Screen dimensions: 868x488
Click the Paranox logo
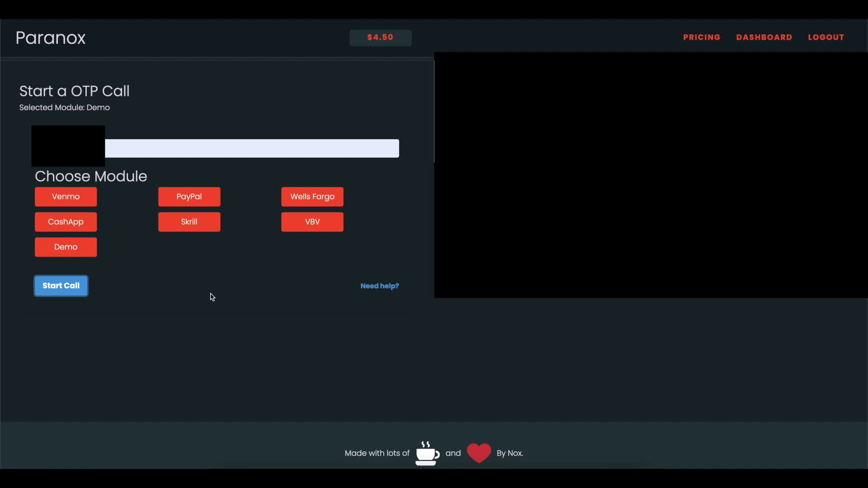pos(50,38)
